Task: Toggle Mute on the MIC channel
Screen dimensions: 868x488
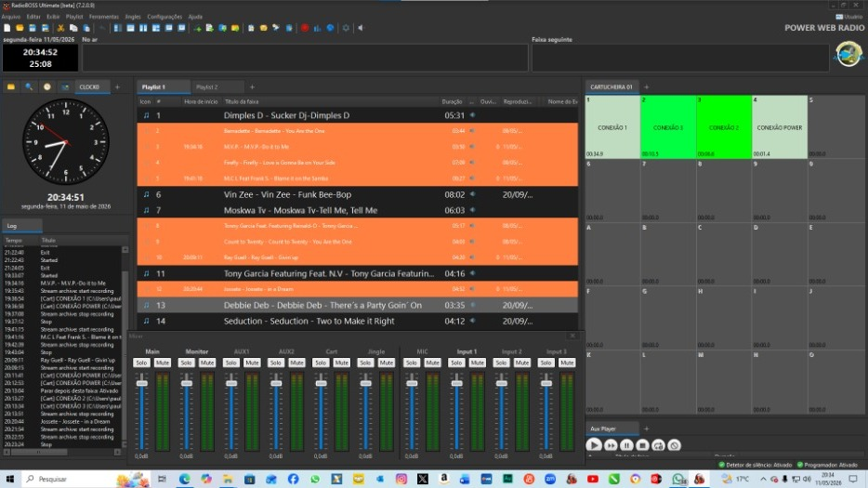Action: click(432, 363)
